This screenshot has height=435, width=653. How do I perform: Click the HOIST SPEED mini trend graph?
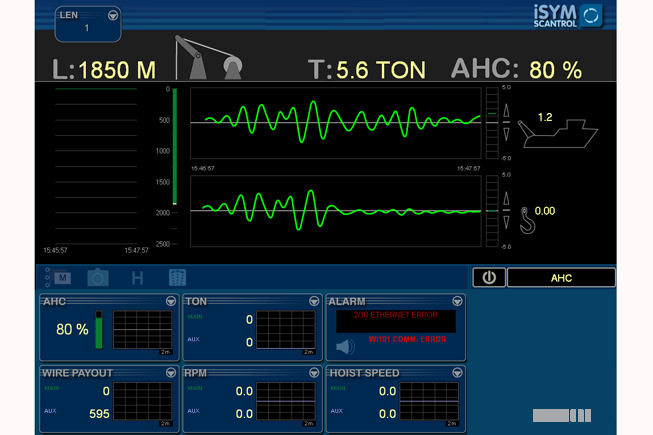[x=429, y=401]
